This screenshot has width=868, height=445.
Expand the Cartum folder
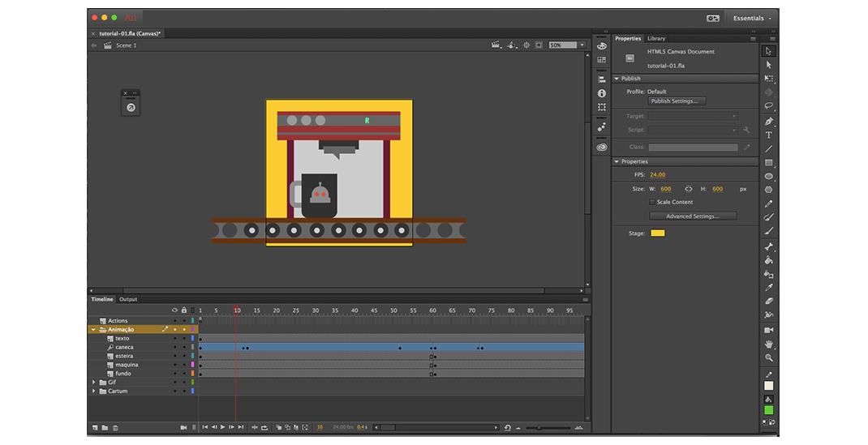coord(93,392)
